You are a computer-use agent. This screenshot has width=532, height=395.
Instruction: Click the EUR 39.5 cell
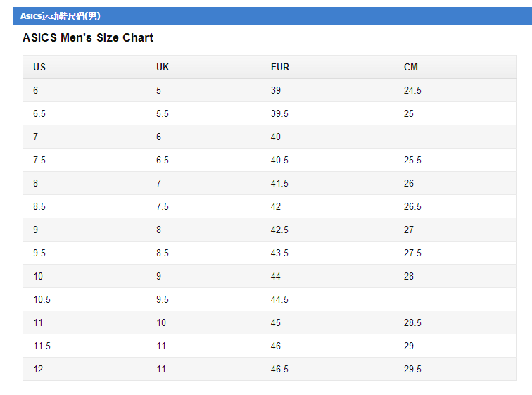pos(279,114)
